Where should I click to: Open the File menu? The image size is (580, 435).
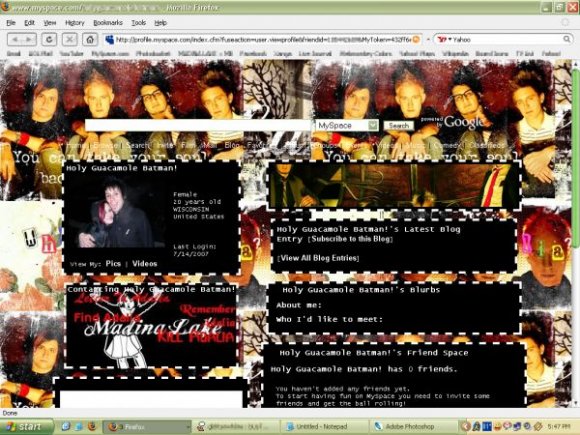(11, 23)
